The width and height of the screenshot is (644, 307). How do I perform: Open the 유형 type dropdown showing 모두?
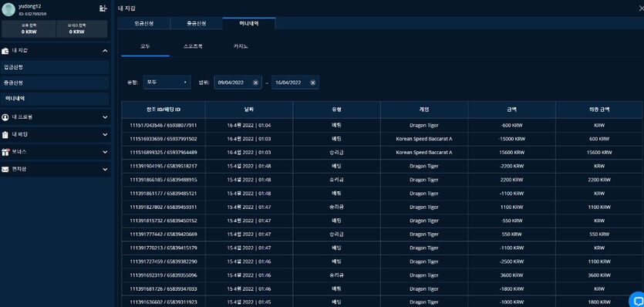[x=167, y=83]
